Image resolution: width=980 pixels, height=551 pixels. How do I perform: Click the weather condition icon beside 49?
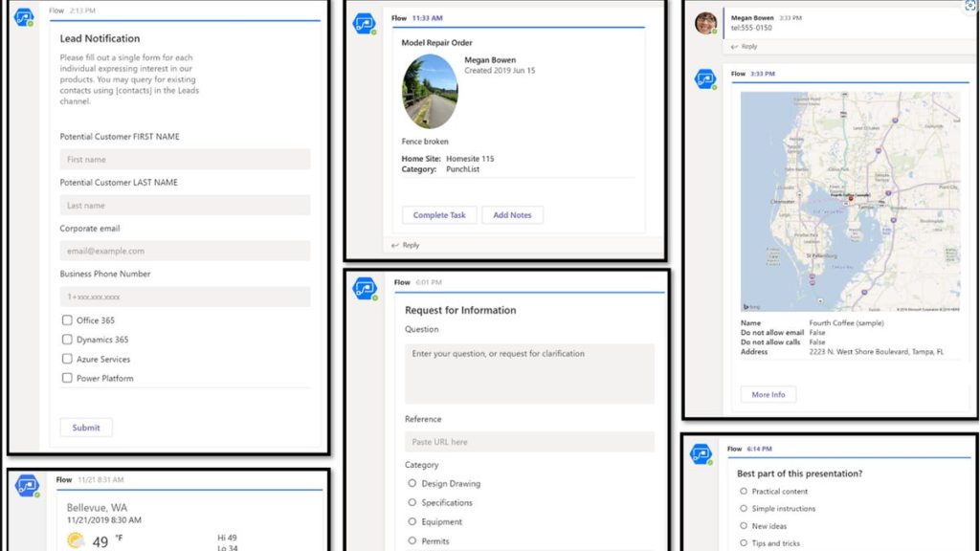pos(76,540)
